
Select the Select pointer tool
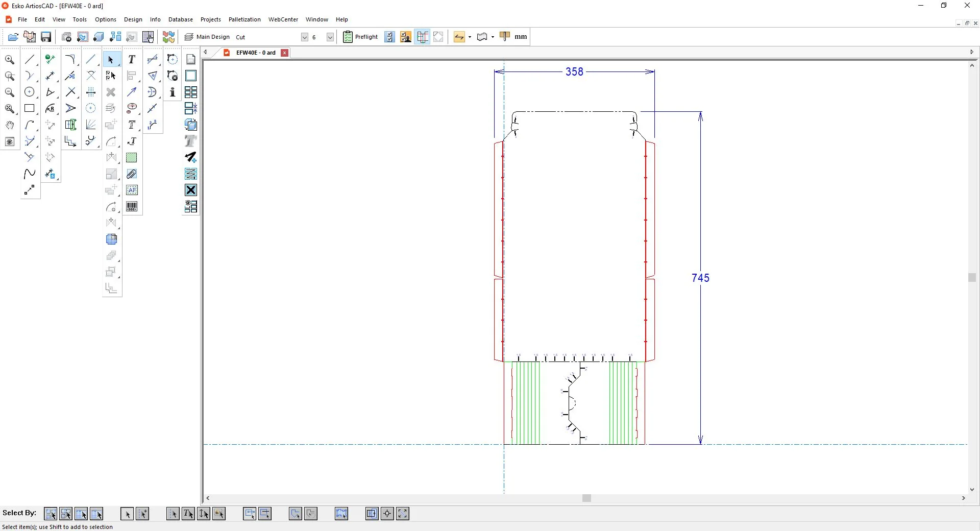pos(111,60)
